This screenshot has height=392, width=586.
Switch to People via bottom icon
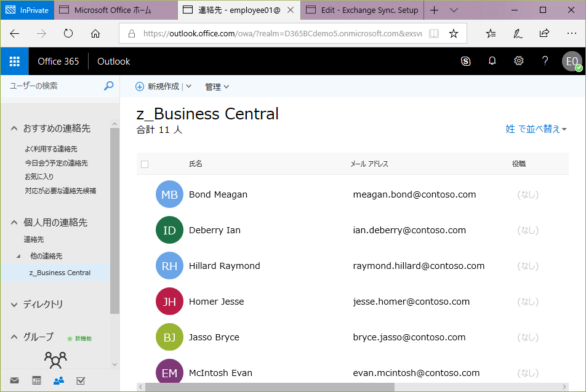point(58,380)
